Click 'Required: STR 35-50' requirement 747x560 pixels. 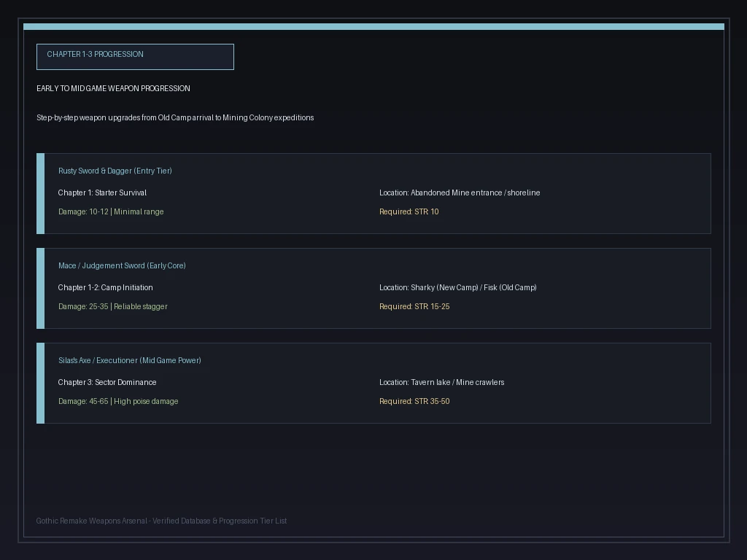(414, 402)
